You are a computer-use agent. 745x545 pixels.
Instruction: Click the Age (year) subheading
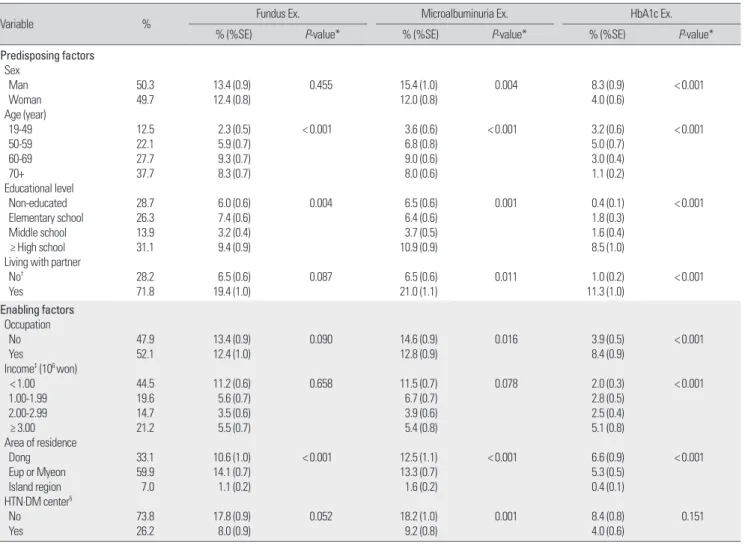(x=25, y=115)
